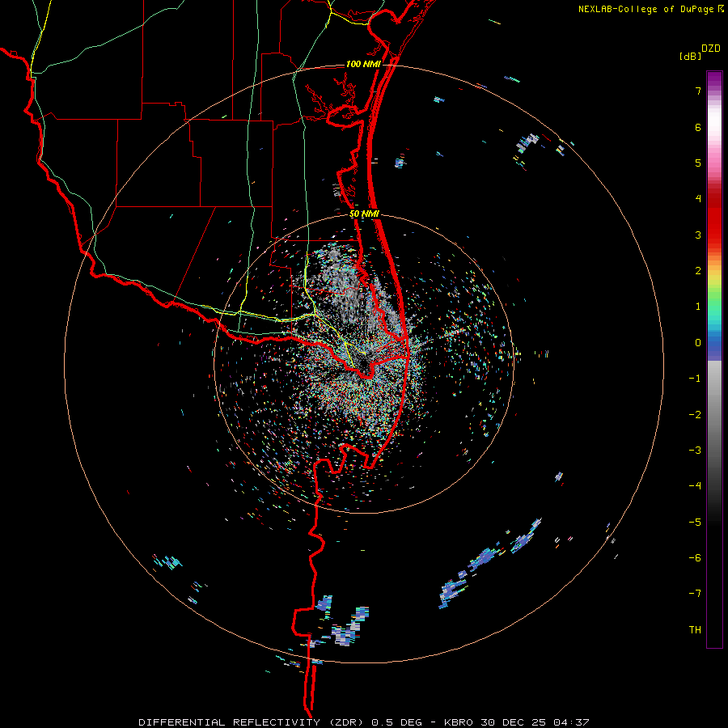Click the 5 value on color scale
The height and width of the screenshot is (728, 728).
click(698, 163)
